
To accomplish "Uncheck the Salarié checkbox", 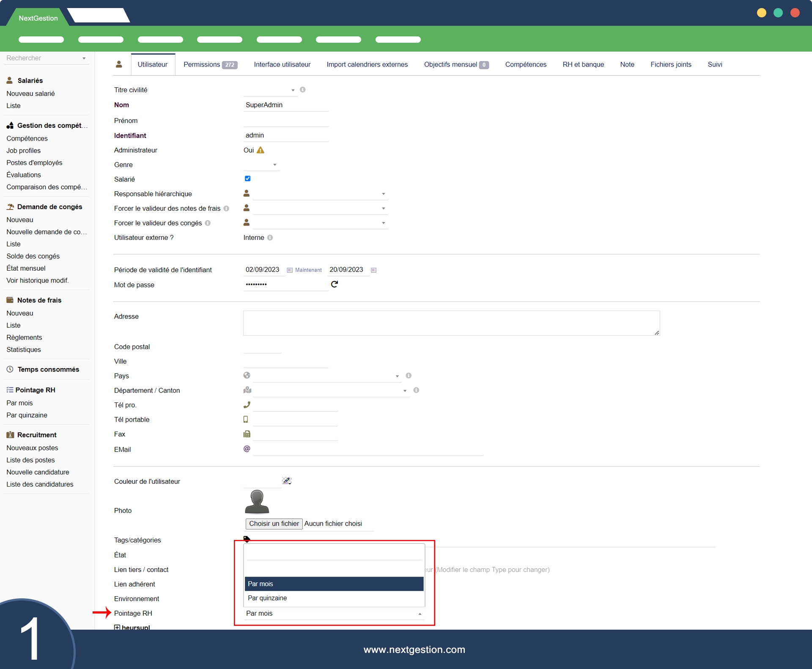I will point(248,179).
